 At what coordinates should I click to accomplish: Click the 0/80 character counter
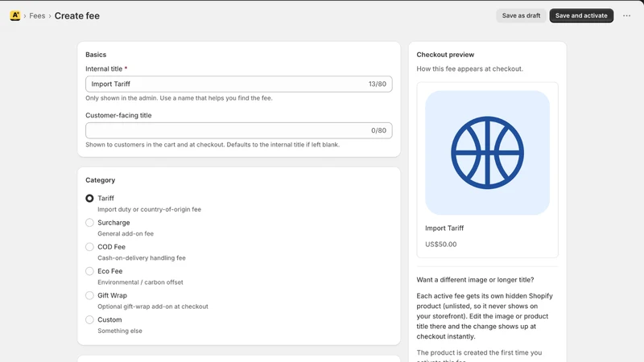click(x=378, y=130)
